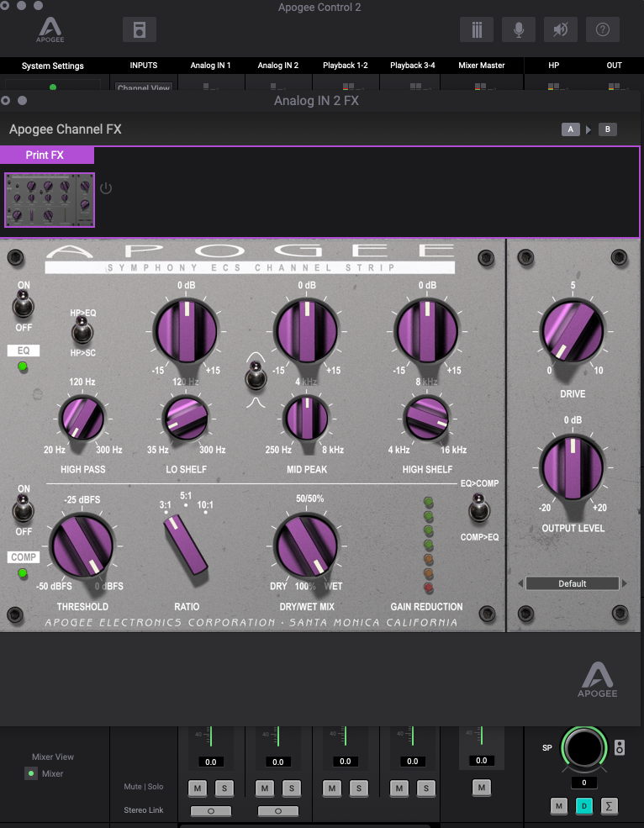Open the mixer faders icon in toolbar
644x828 pixels.
(x=477, y=29)
